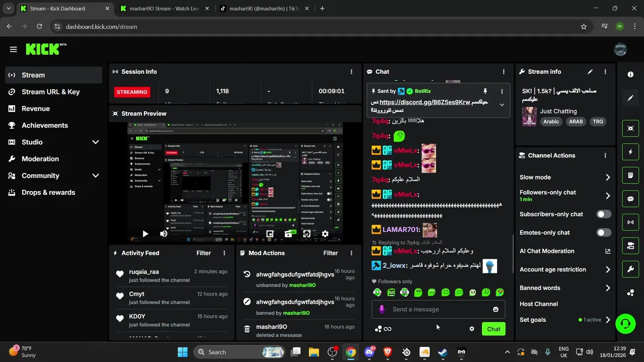Bookmark this page with the star icon
This screenshot has width=644, height=362.
(x=584, y=27)
